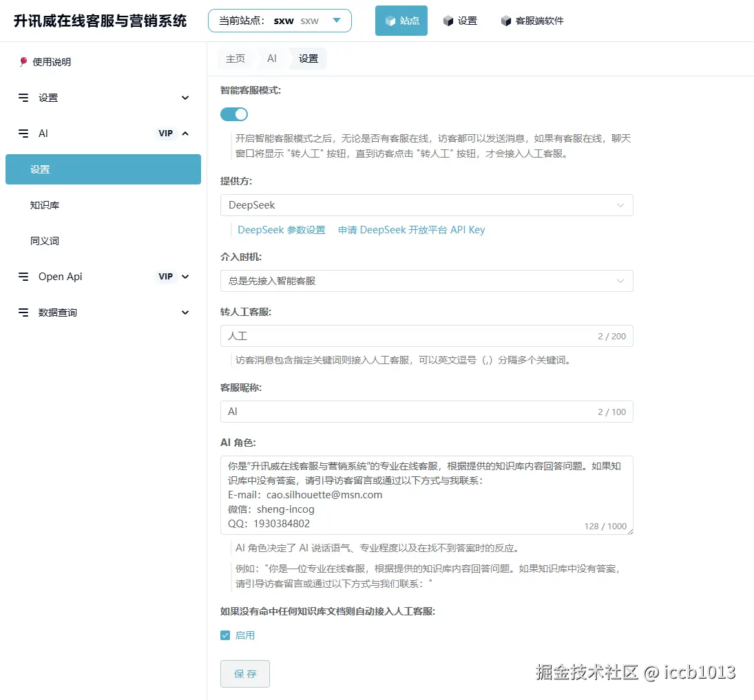Open DeepSeek 参数设置 link
The image size is (754, 700).
(282, 230)
